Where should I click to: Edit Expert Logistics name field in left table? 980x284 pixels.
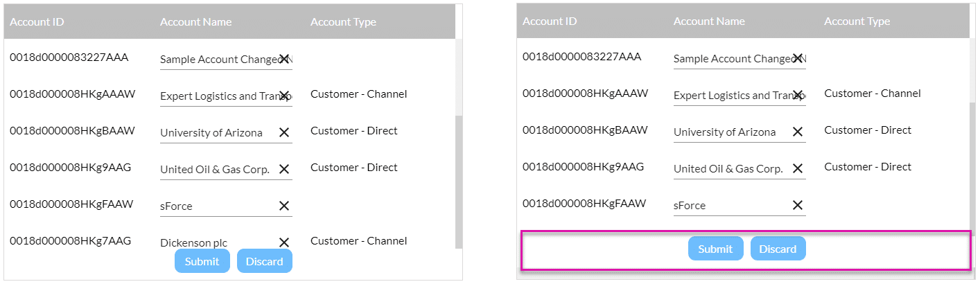click(x=215, y=96)
